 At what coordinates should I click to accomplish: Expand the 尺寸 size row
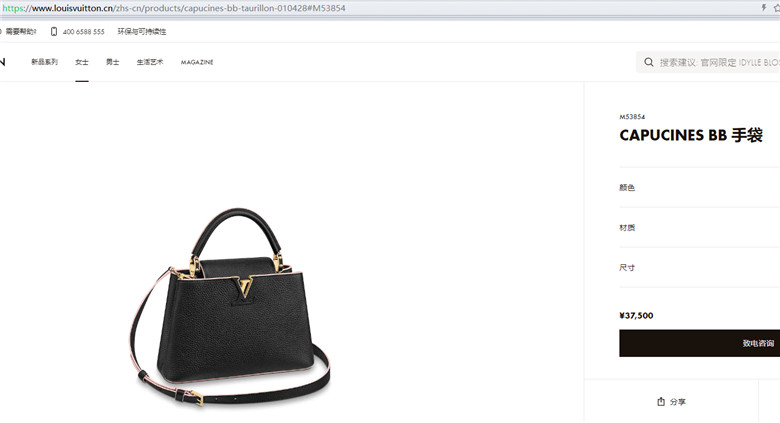699,267
